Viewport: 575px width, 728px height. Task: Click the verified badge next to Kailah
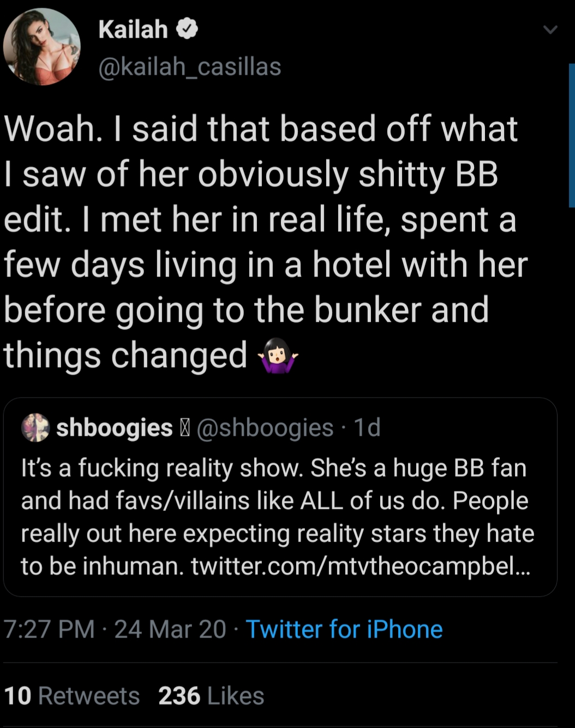(x=187, y=29)
